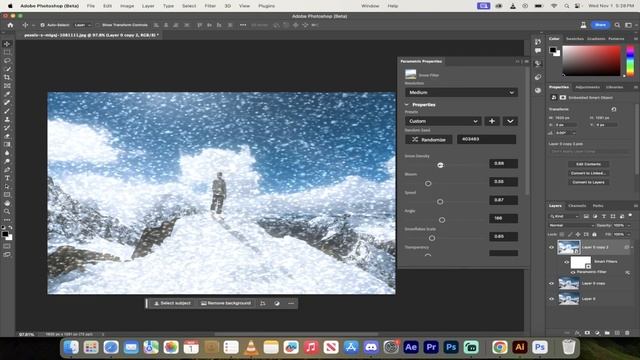Click the Convert to Layers button
Screen dimensions: 640x360
(x=588, y=182)
